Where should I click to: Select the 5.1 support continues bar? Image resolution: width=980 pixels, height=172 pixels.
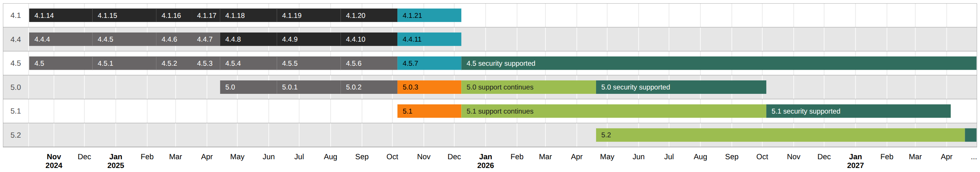click(x=613, y=111)
